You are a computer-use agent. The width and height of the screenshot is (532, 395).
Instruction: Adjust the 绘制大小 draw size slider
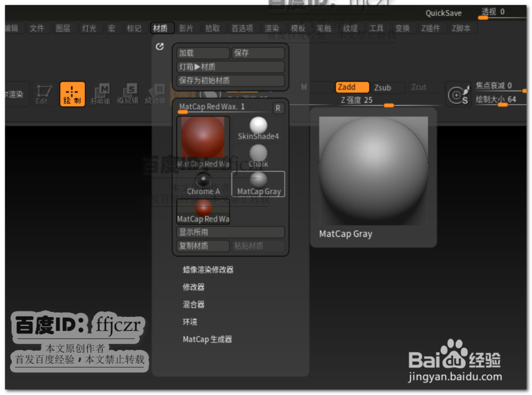pyautogui.click(x=501, y=100)
